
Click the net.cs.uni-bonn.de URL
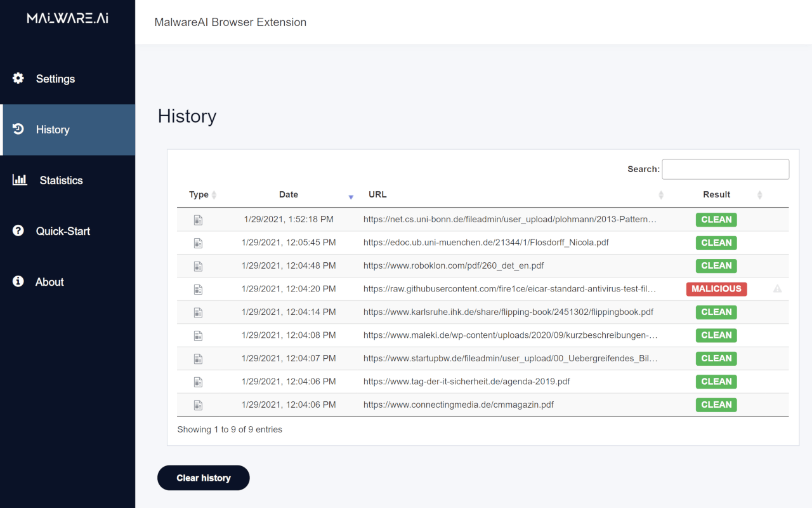510,219
